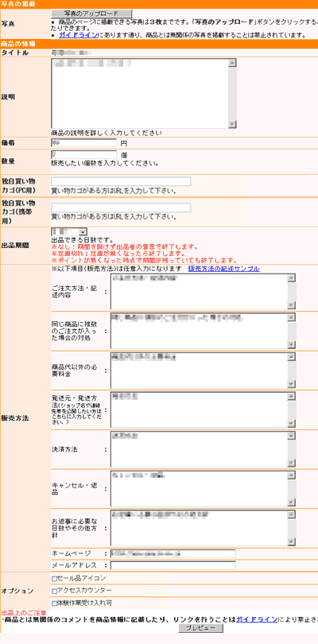
Task: Focus the 同じ商品に複数のご注文 textarea
Action: pyautogui.click(x=203, y=331)
